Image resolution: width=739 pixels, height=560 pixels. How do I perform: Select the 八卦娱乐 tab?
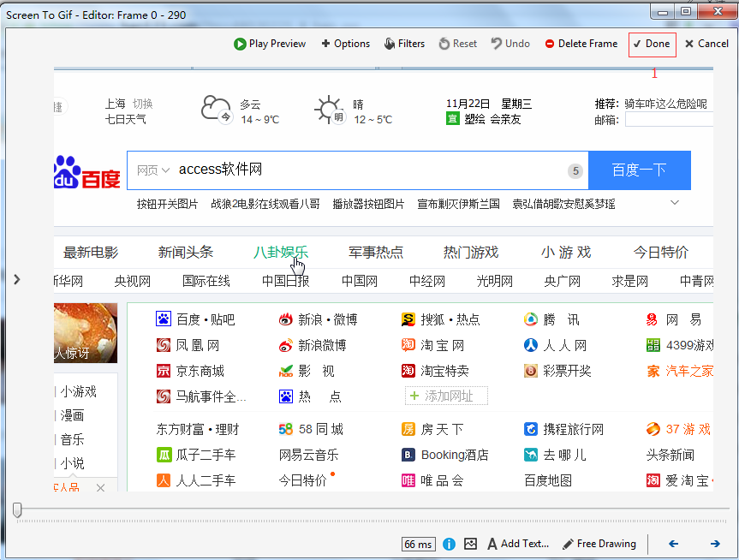pos(281,253)
